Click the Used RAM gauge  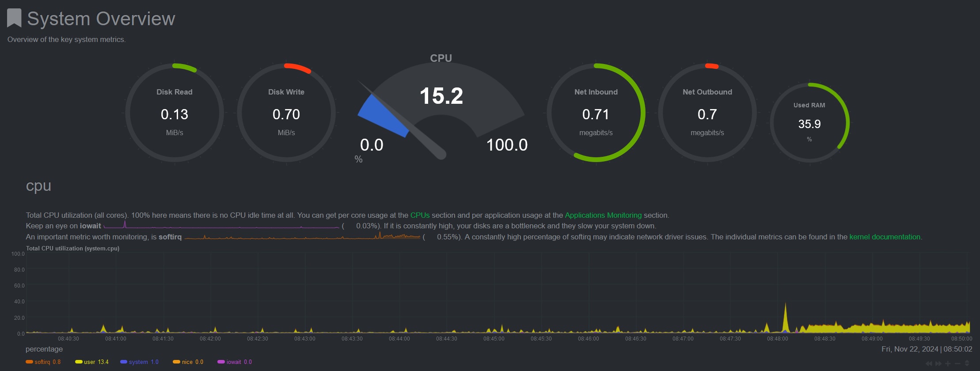pos(809,123)
